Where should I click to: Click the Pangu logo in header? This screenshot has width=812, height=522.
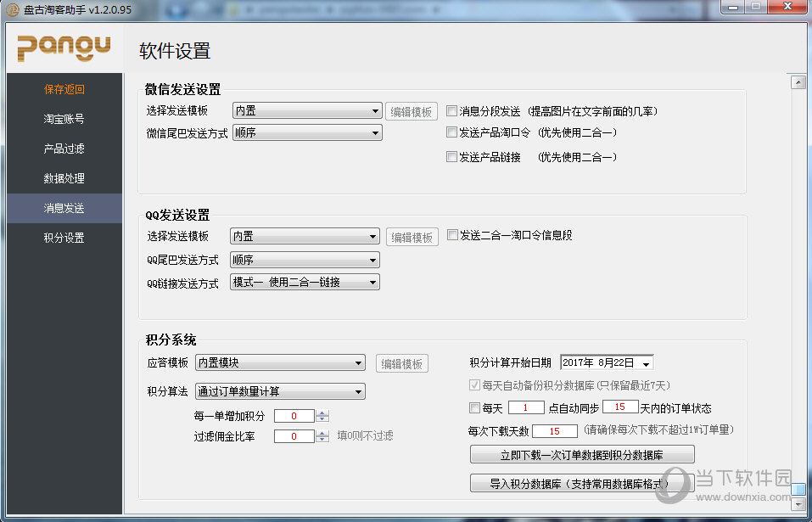(x=64, y=48)
